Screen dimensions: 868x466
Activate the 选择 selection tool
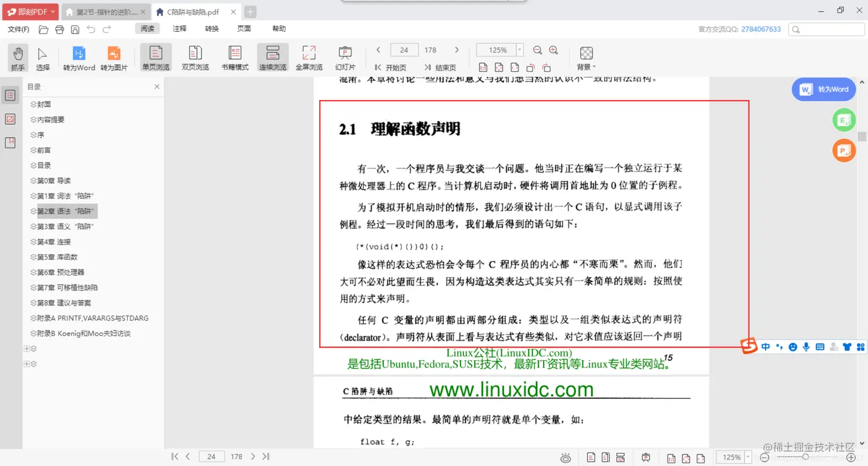pos(41,57)
